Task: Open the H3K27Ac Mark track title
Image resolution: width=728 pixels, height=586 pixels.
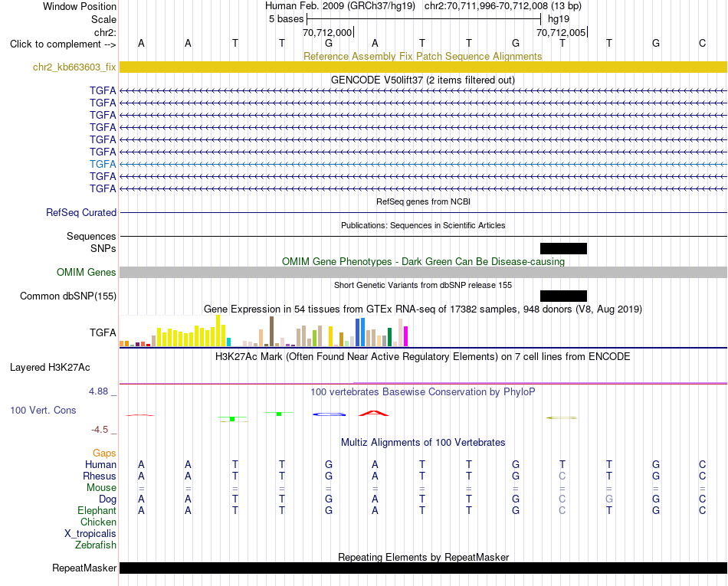Action: pos(423,356)
